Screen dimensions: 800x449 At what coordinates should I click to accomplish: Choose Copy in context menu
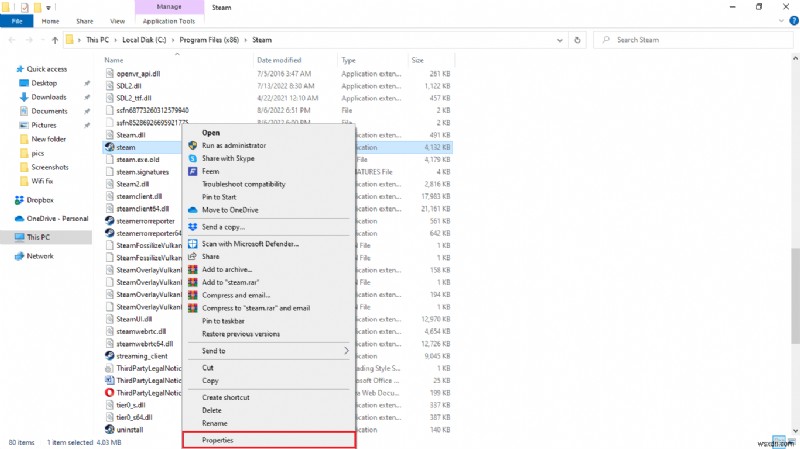point(269,380)
